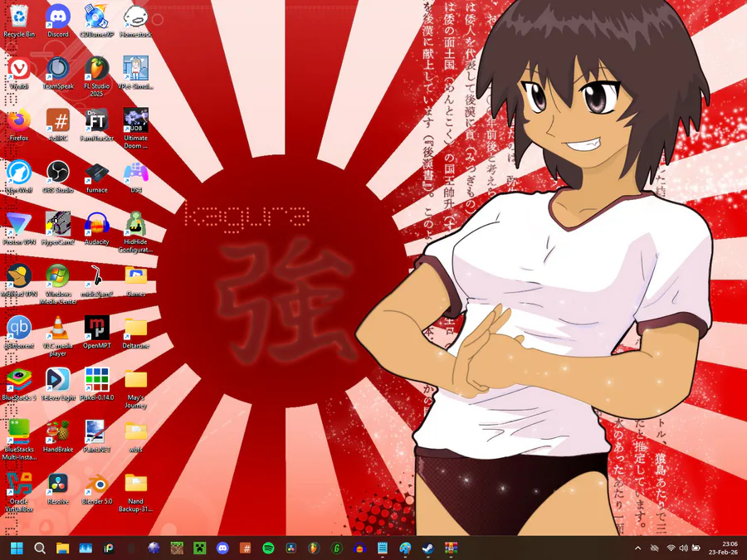Open the Games folder on the desktop
The height and width of the screenshot is (560, 747).
[136, 281]
